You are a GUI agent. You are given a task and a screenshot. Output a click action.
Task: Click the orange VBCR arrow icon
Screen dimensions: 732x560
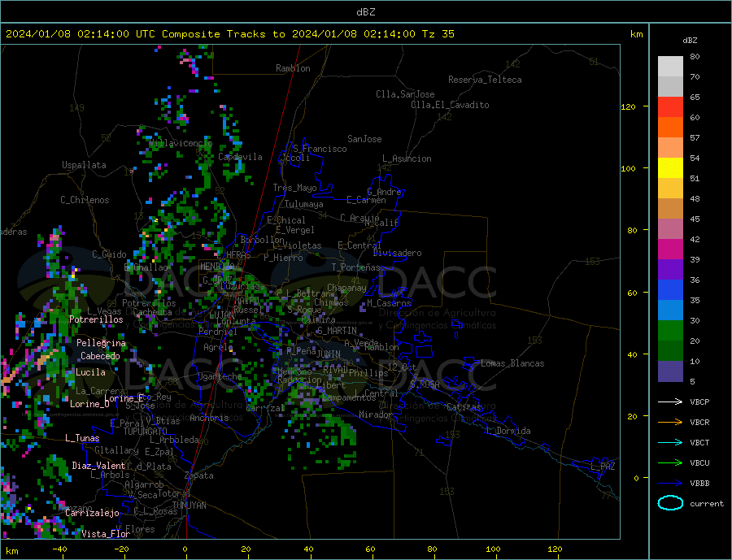point(670,422)
